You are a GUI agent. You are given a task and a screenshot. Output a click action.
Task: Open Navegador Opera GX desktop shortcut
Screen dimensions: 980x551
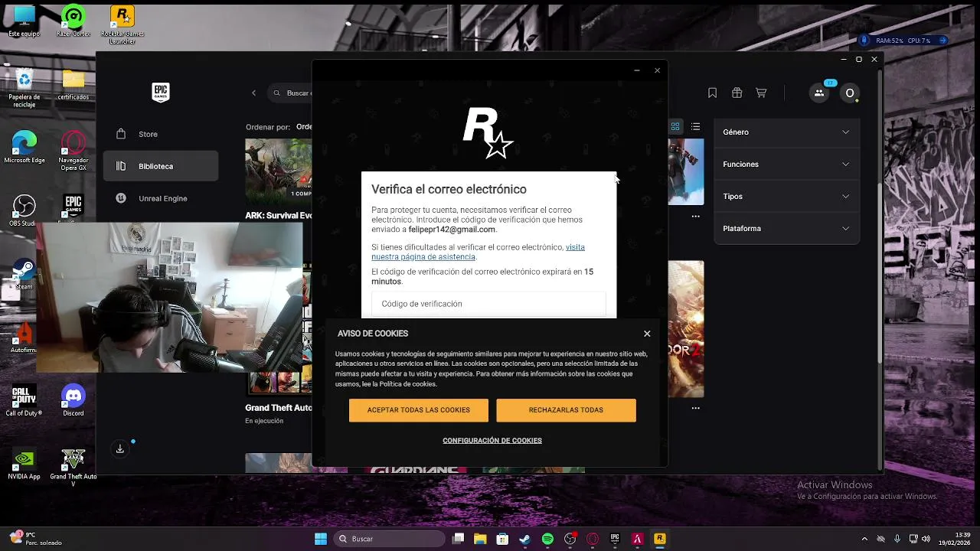point(73,150)
